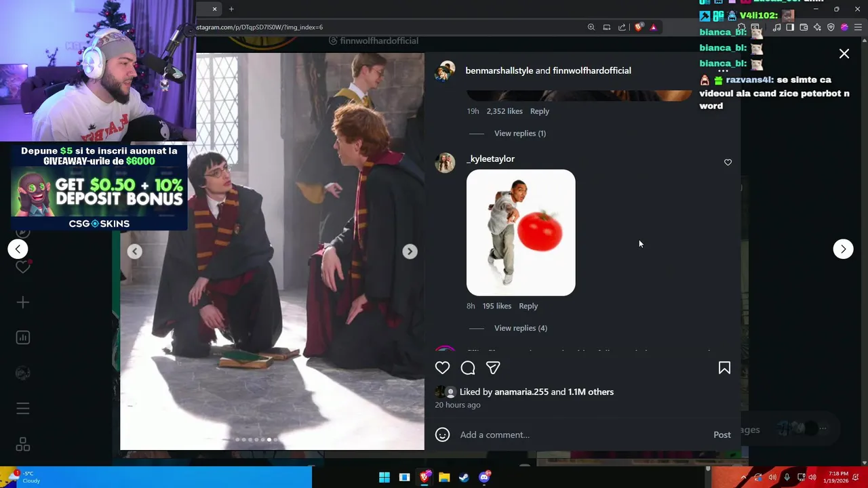This screenshot has width=868, height=488.
Task: Share the post via the paper-plane icon
Action: [493, 368]
